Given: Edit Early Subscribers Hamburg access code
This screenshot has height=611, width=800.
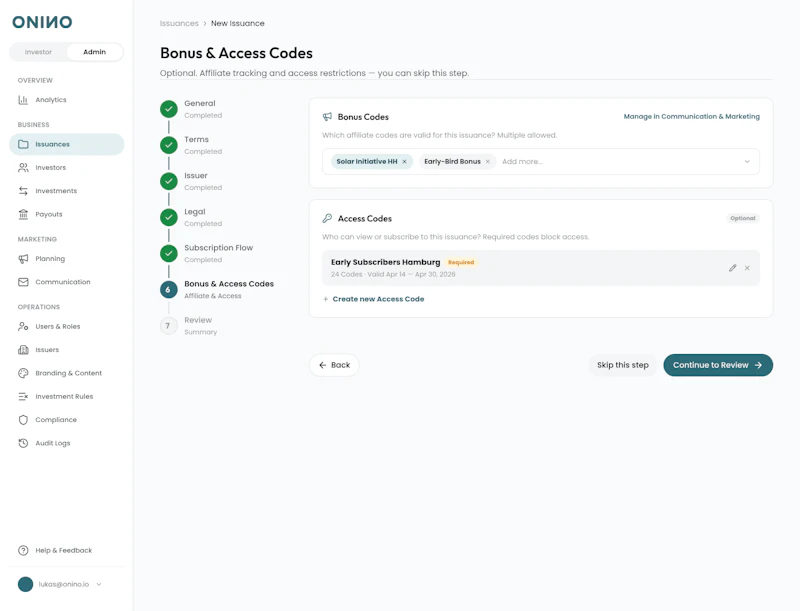Looking at the screenshot, I should [733, 268].
